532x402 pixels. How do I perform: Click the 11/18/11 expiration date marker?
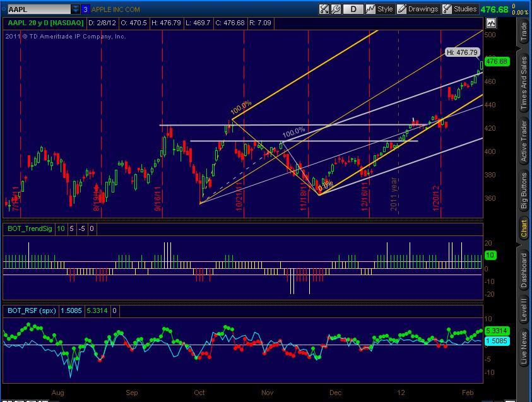[x=304, y=197]
